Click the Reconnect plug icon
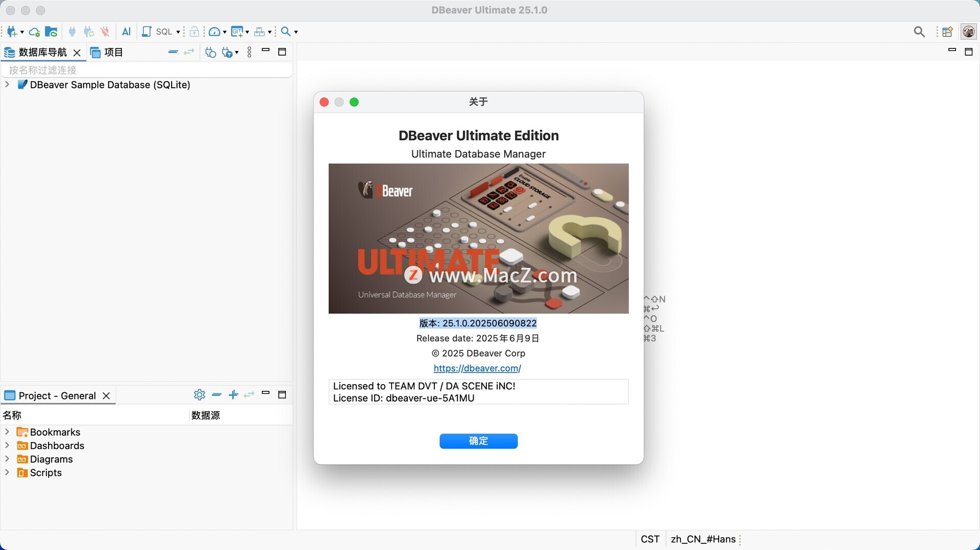 point(89,32)
